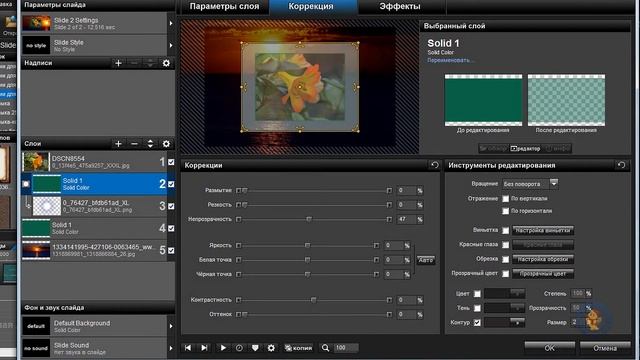
Task: Reset the Коррекции section with its undo icon
Action: click(x=435, y=165)
